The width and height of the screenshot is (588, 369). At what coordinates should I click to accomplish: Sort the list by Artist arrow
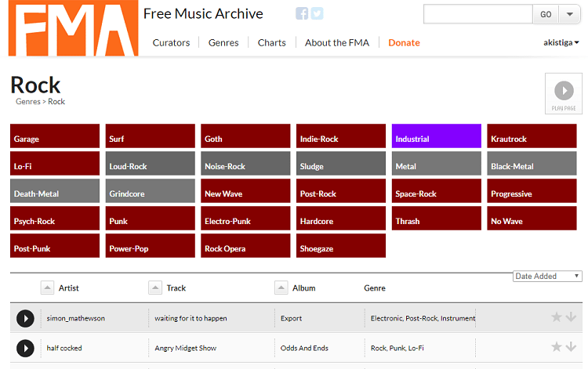47,288
